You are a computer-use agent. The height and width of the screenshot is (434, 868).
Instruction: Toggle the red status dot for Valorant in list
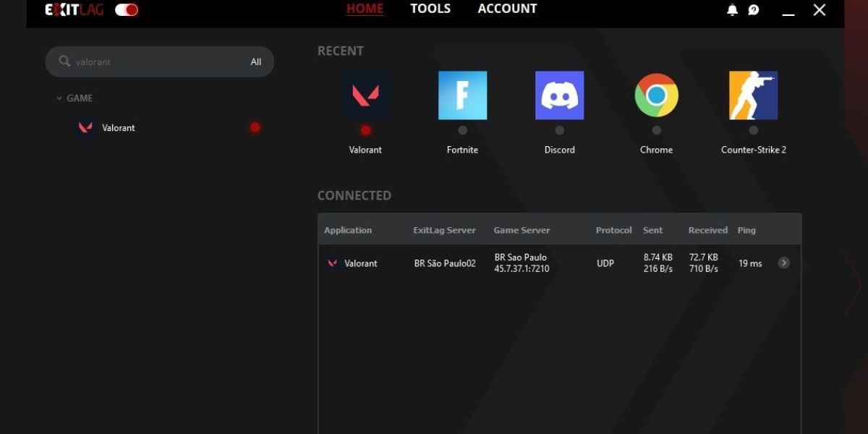[255, 127]
